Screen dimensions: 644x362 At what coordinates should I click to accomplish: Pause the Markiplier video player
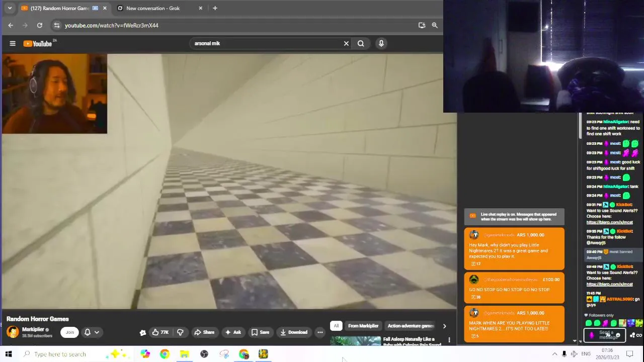[229, 181]
